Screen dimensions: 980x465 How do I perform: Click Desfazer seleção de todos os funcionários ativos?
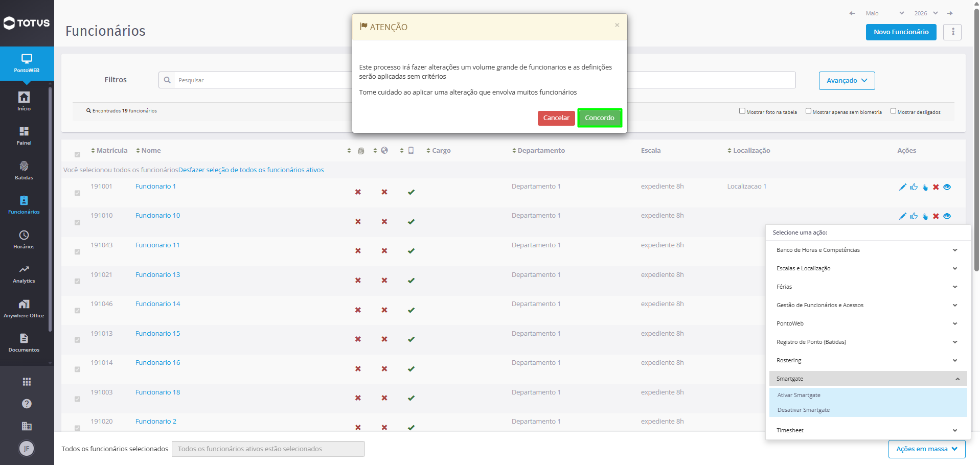point(251,170)
